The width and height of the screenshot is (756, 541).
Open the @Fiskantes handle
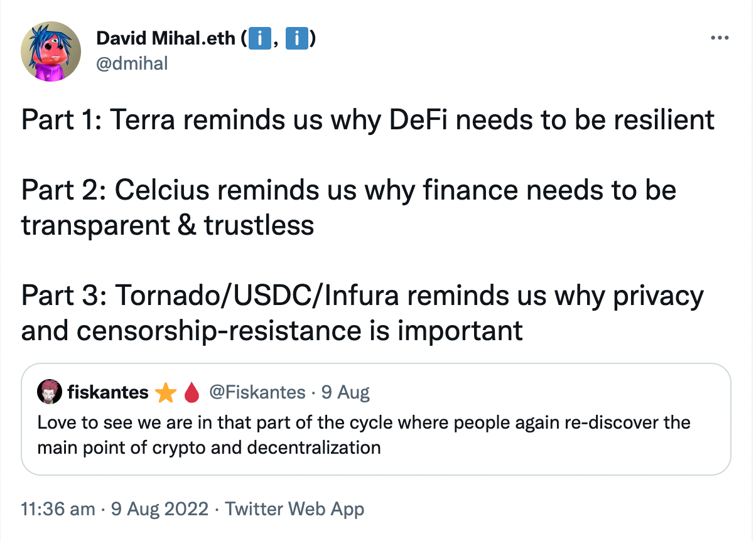[x=257, y=393]
